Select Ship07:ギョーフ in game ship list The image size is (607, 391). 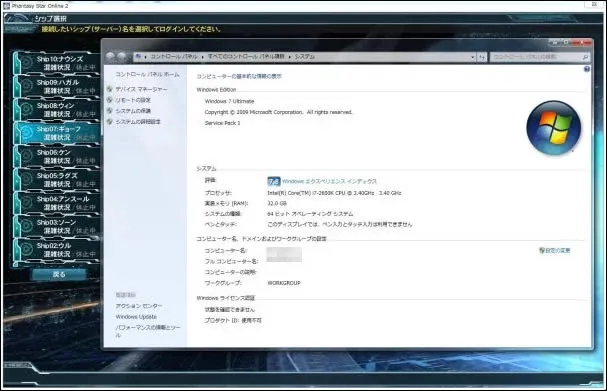pos(57,133)
